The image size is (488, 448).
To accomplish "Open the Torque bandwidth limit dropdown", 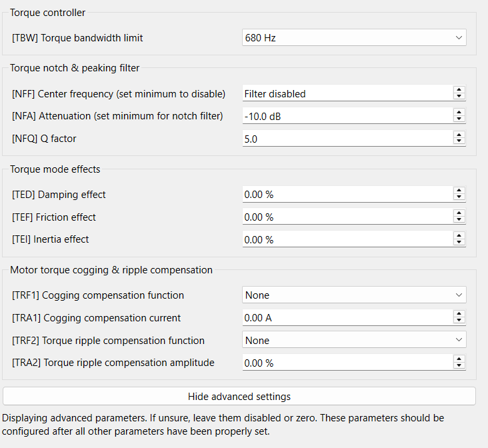I will [x=353, y=38].
